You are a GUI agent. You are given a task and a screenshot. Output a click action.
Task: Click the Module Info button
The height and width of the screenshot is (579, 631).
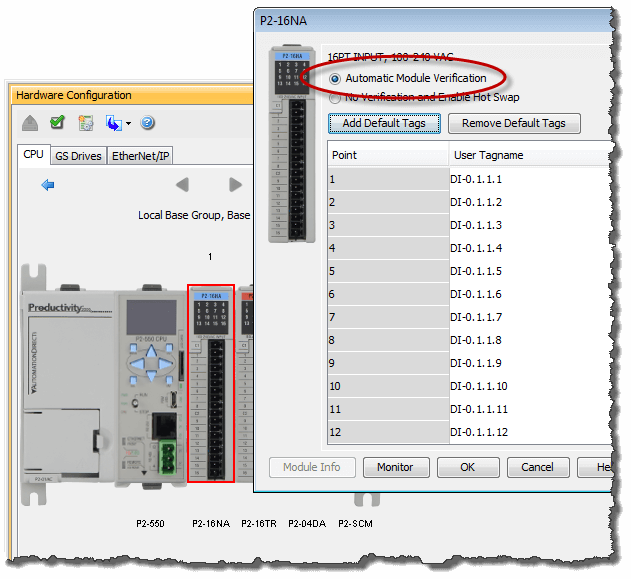coord(312,468)
